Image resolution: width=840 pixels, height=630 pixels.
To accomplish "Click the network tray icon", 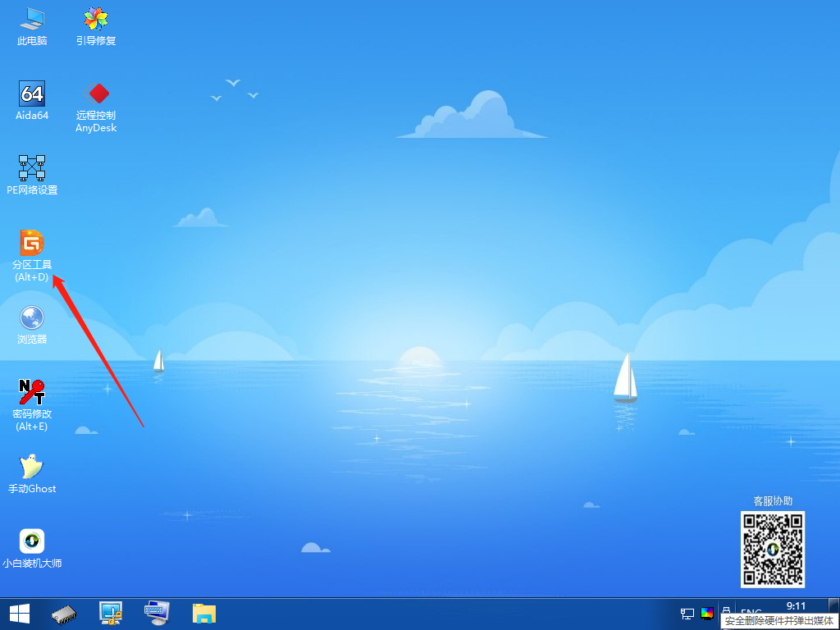I will point(687,614).
